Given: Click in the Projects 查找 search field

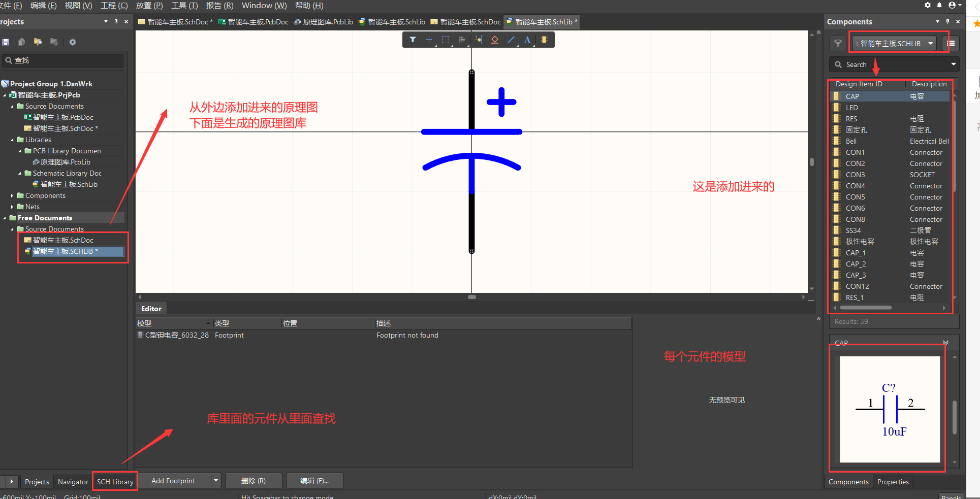Looking at the screenshot, I should click(x=63, y=60).
